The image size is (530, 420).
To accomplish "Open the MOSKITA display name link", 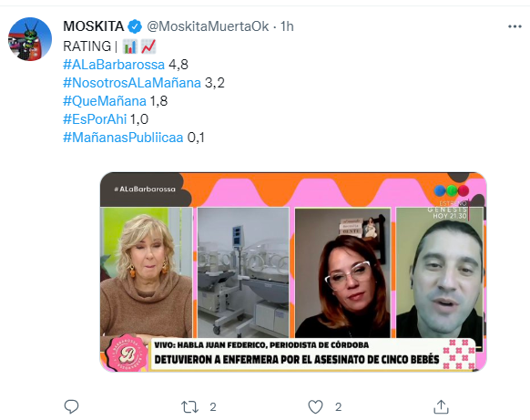I will 94,26.
